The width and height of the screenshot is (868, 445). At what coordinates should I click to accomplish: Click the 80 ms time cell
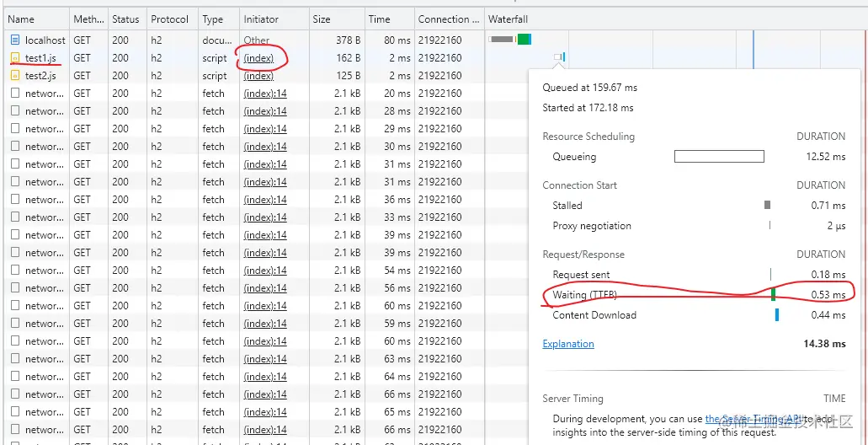click(x=396, y=40)
